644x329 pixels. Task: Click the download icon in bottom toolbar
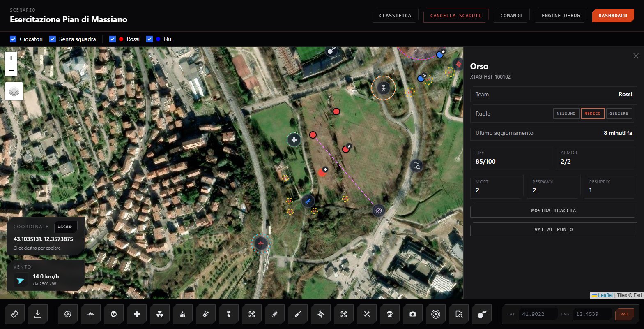pyautogui.click(x=38, y=314)
